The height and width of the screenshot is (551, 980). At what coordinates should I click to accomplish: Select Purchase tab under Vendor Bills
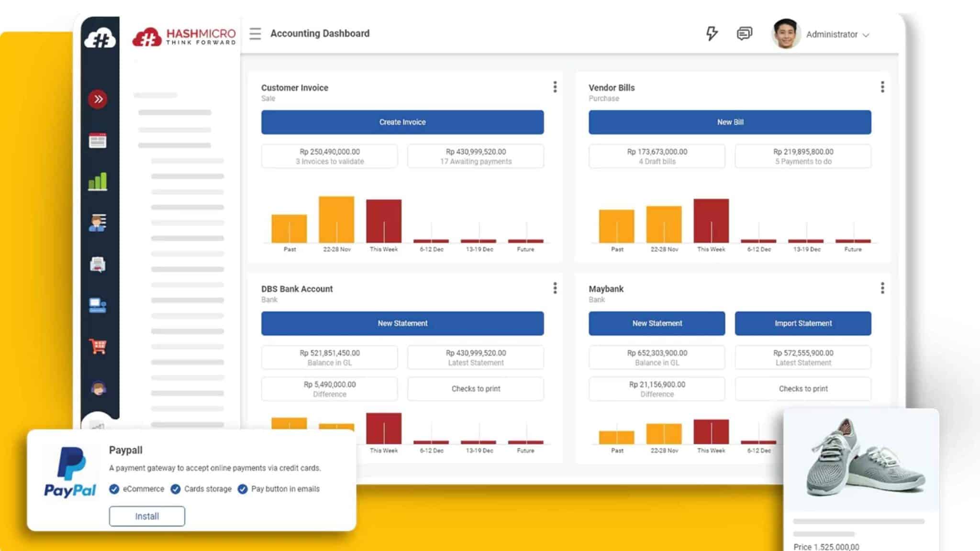click(602, 98)
